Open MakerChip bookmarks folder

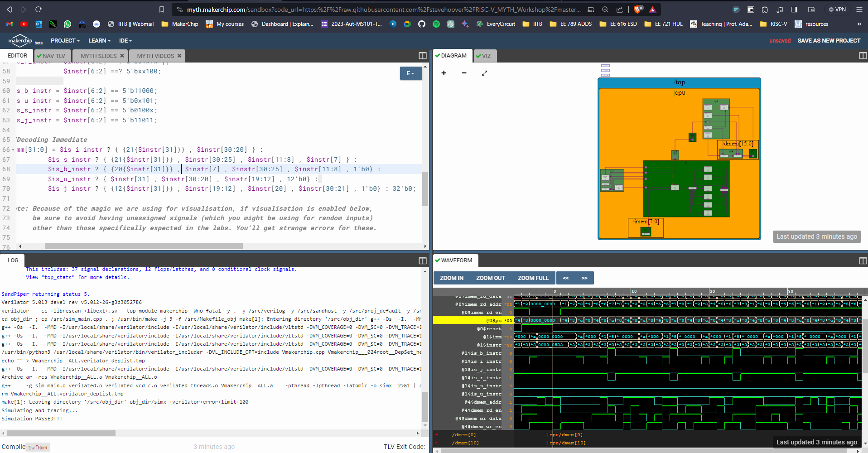click(x=180, y=24)
